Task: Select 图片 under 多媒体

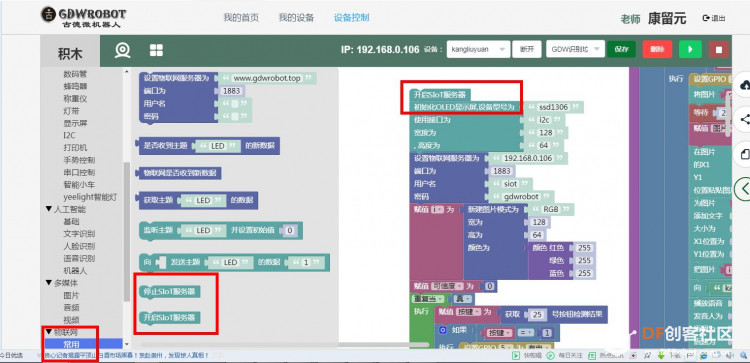Action: 71,295
